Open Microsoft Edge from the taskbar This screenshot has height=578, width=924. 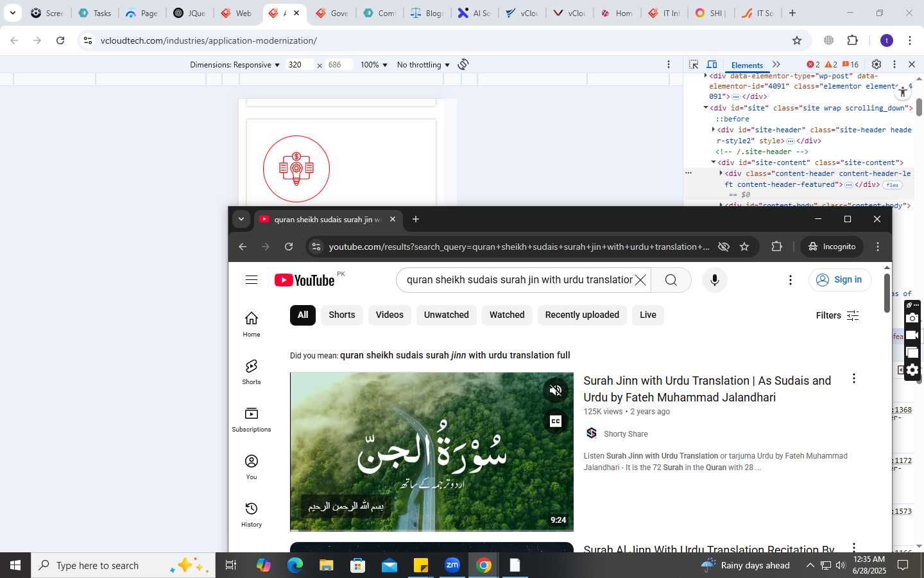click(x=295, y=565)
